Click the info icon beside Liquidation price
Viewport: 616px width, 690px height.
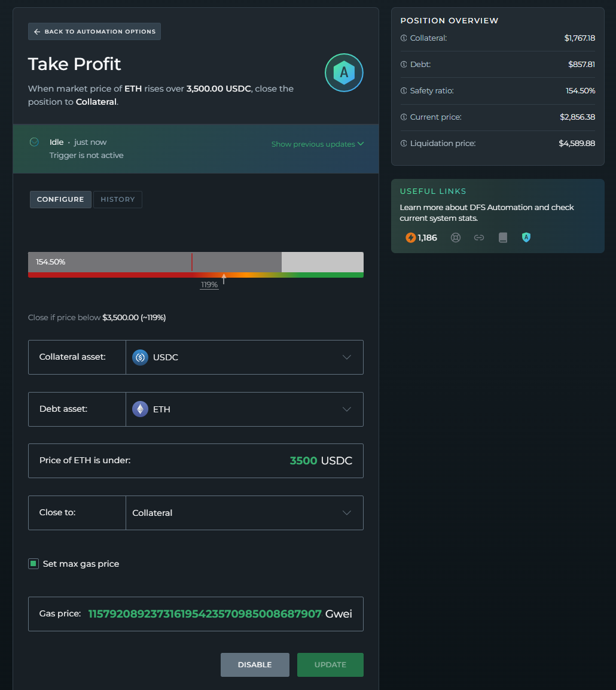click(x=404, y=144)
